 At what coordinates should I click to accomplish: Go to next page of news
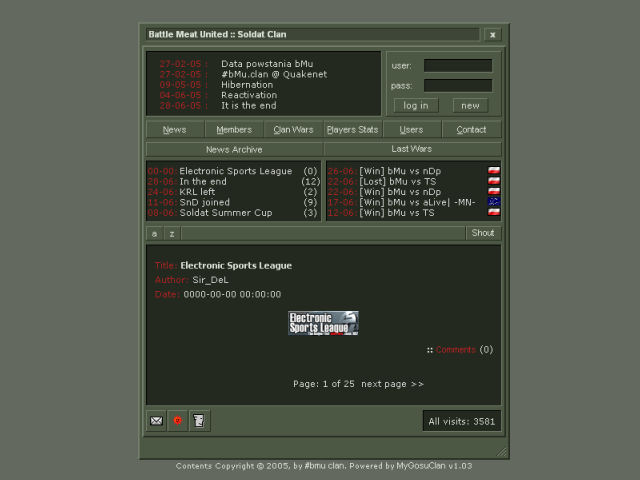coord(392,383)
